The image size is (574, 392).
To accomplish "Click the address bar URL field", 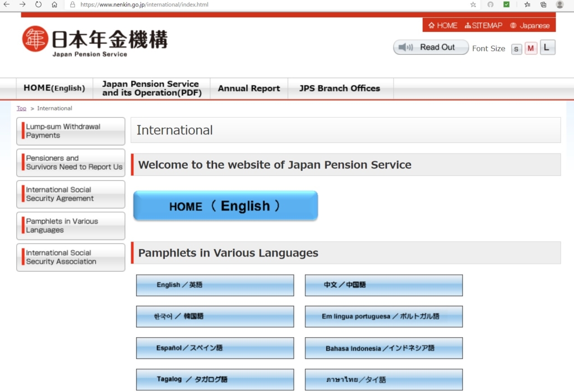I will point(271,4).
